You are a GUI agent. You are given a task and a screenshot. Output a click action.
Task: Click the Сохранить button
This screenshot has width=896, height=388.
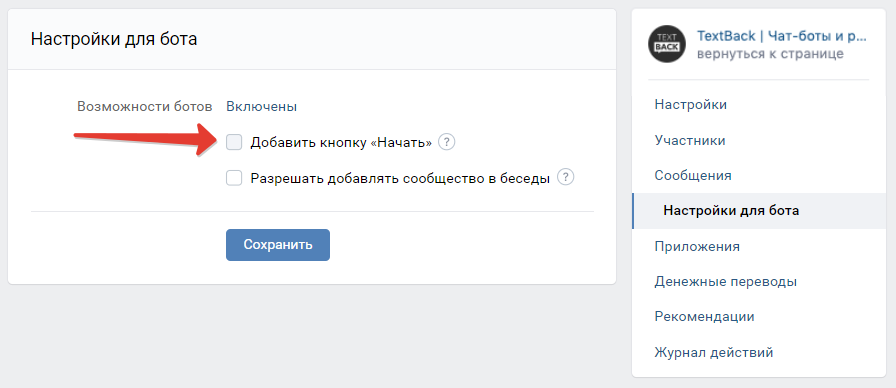278,245
